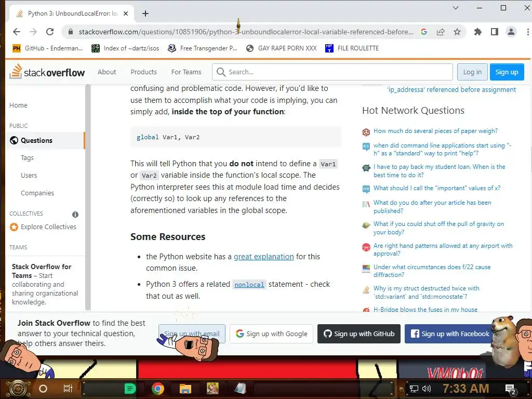Open the Extensions puzzle icon

point(478,32)
